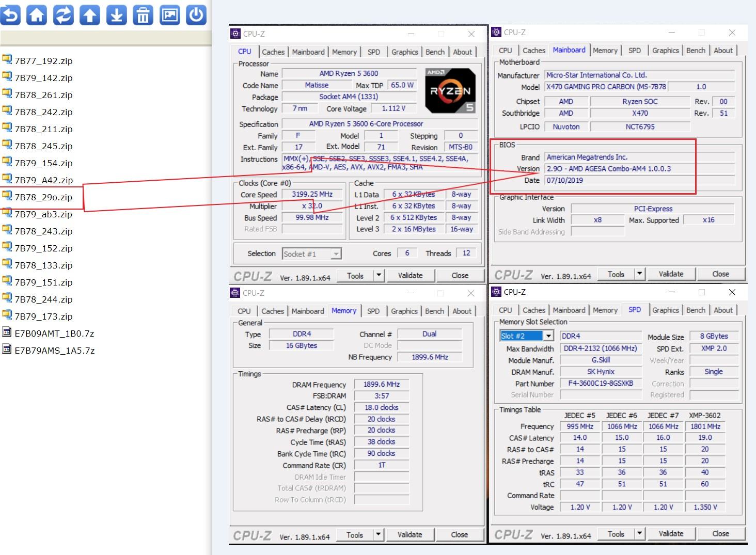Click the power toolbar icon
756x555 pixels.
(196, 15)
